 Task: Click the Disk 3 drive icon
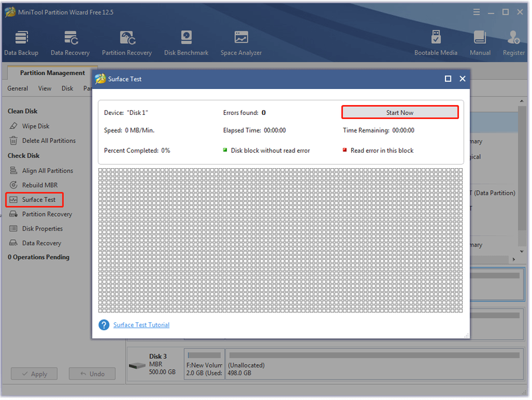[137, 365]
